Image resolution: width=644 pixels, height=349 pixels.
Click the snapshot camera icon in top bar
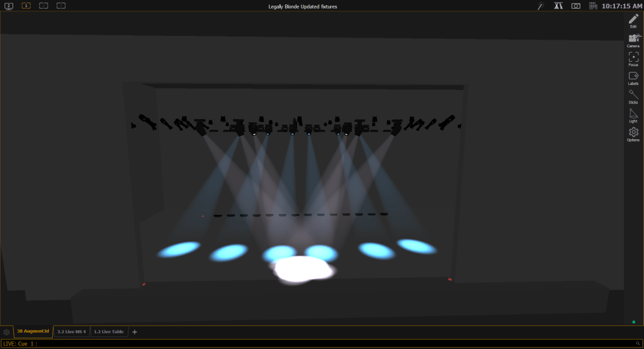click(575, 6)
